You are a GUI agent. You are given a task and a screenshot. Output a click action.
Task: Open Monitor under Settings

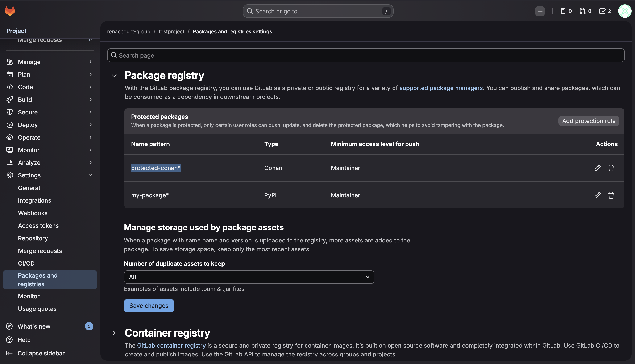[29, 296]
